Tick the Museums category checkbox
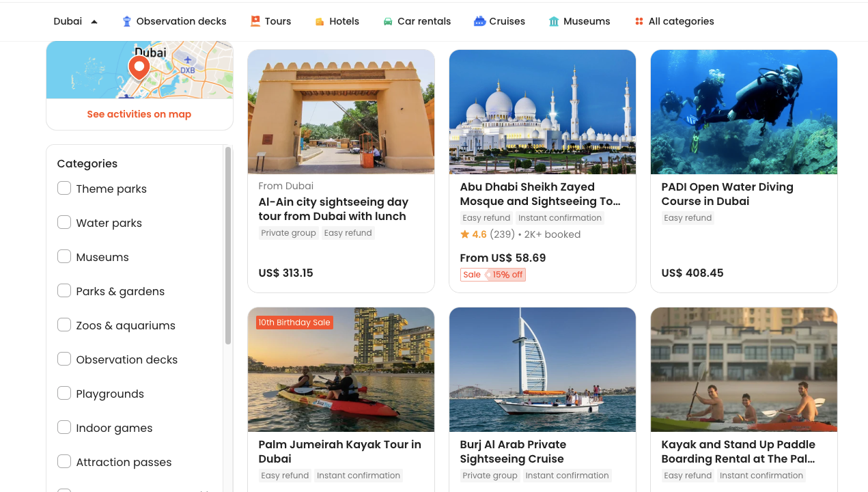Image resolution: width=868 pixels, height=492 pixels. 64,256
